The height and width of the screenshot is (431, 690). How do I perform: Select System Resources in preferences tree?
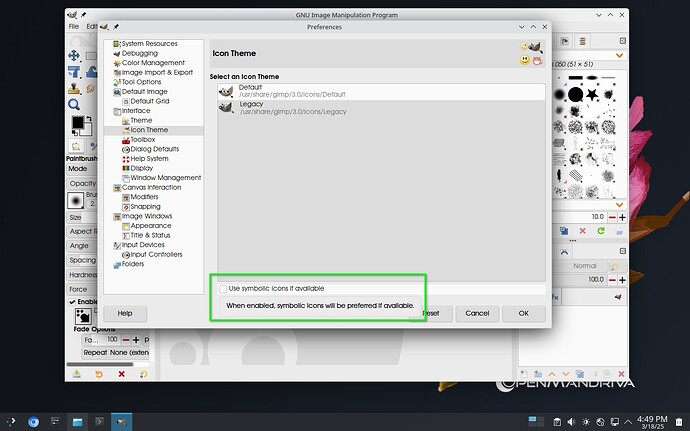149,44
